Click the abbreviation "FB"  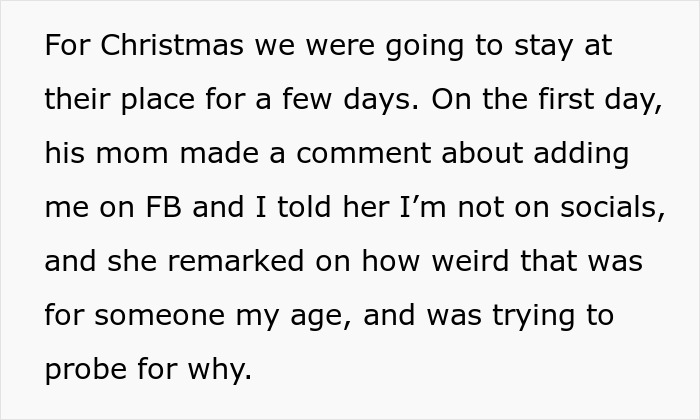(174, 208)
